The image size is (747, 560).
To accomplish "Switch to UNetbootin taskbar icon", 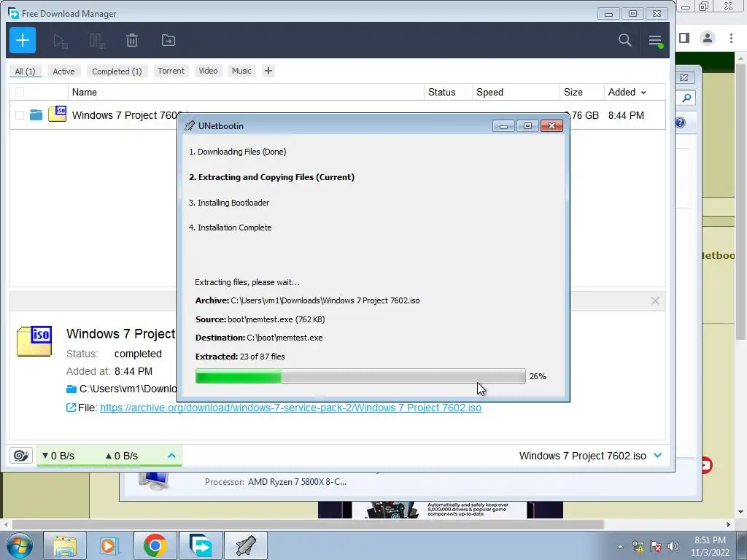I will (x=246, y=545).
